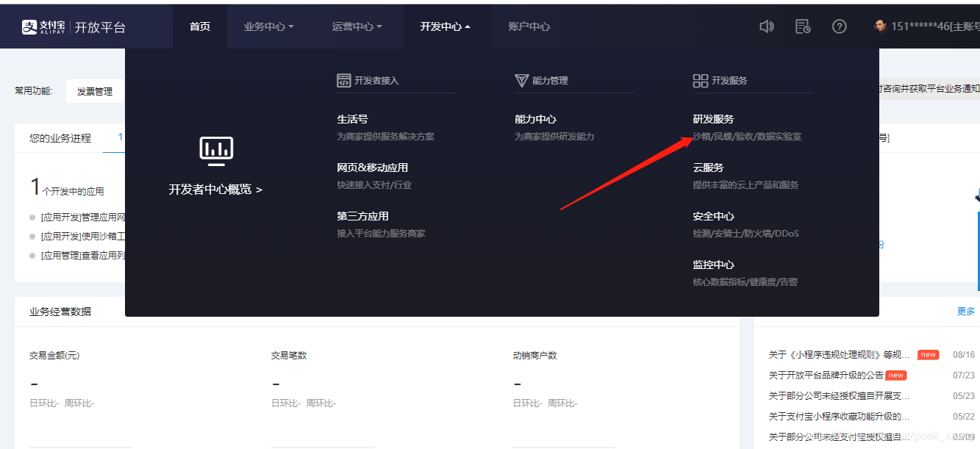Open 监控中心 menu entry

[x=714, y=265]
